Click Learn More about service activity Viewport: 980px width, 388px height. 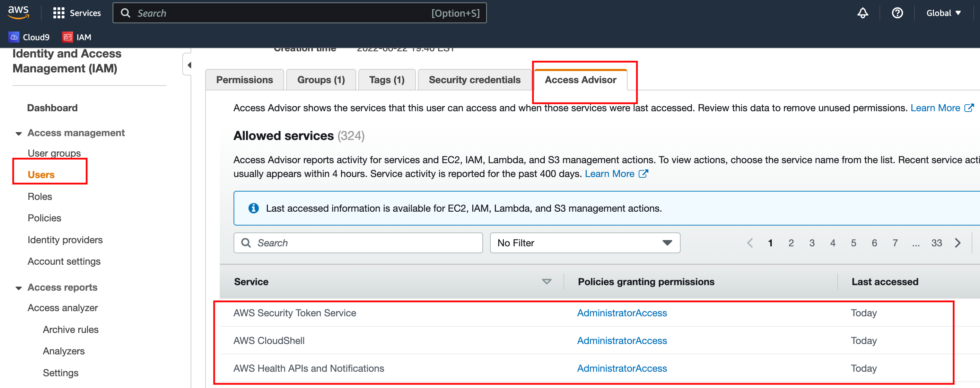[x=610, y=174]
